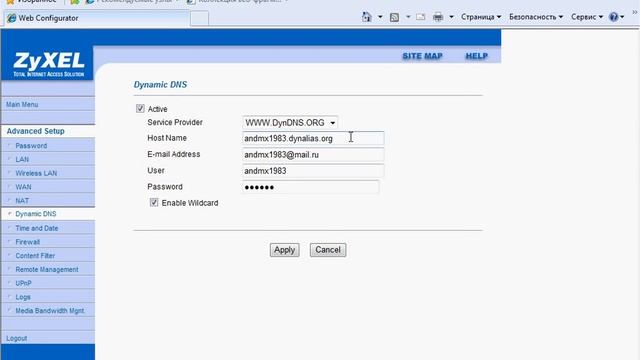Click the Print icon in toolbar

[x=438, y=17]
